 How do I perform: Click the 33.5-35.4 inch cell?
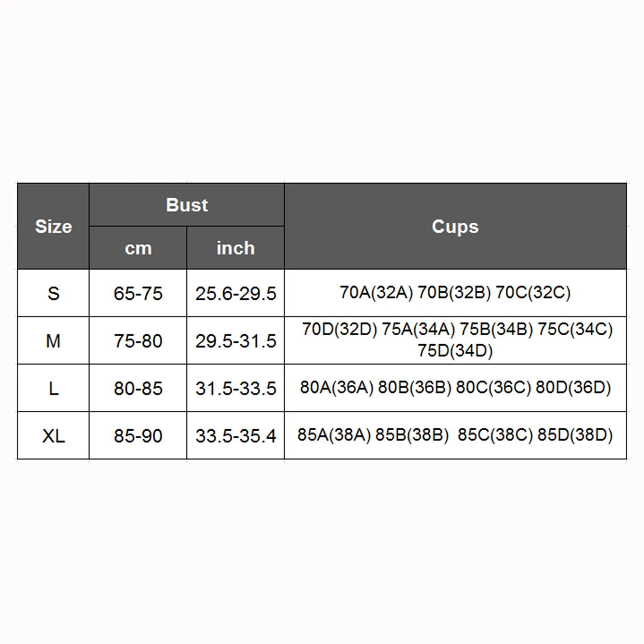[x=235, y=435]
